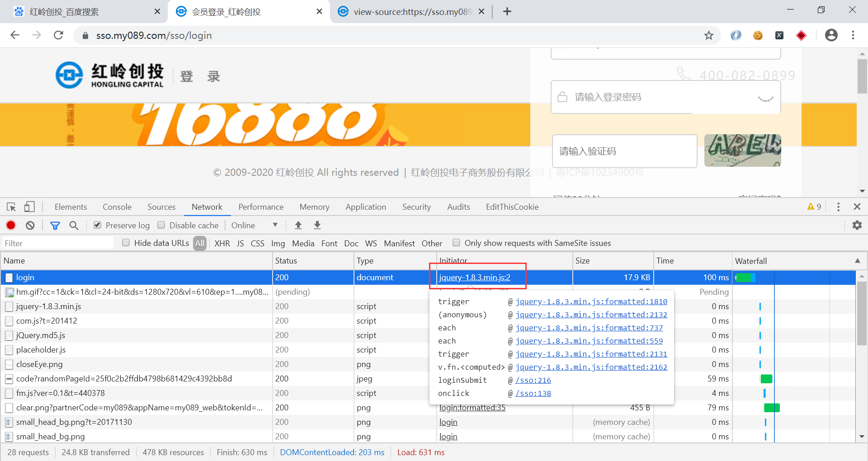This screenshot has height=461, width=868.
Task: Open the Chrome profile avatar menu
Action: tap(831, 35)
